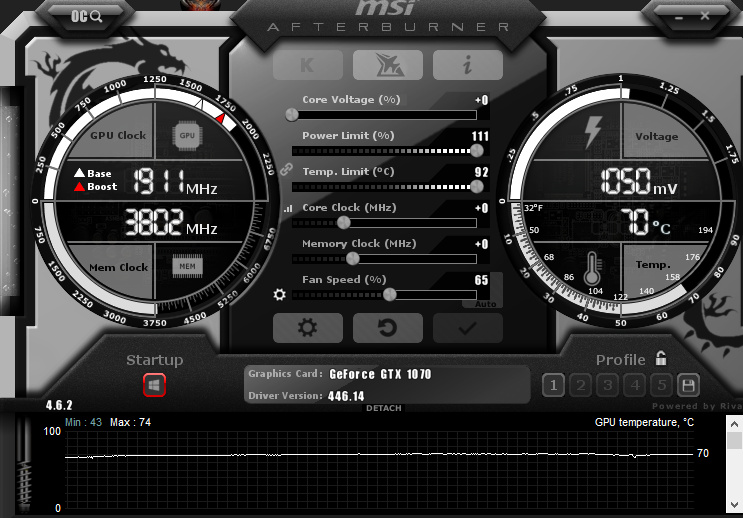Click the 3802 MHz memory clock readout
This screenshot has height=518, width=743.
(x=171, y=222)
